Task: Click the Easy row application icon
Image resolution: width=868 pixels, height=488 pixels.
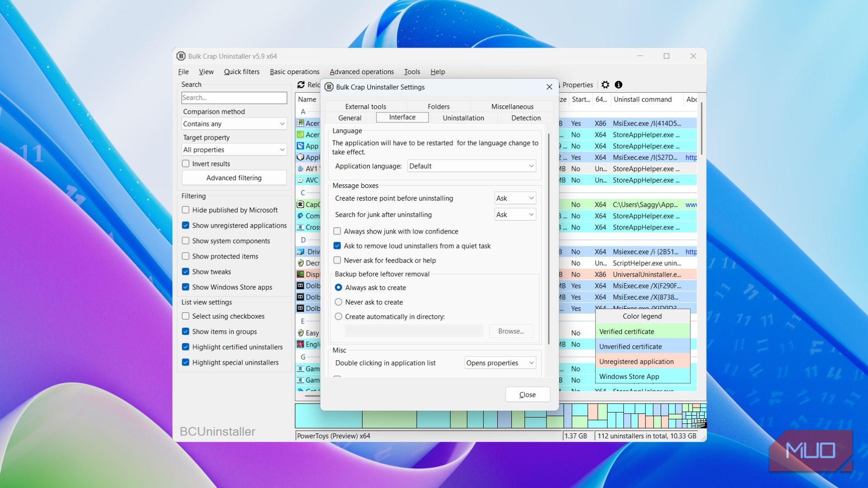Action: 300,333
